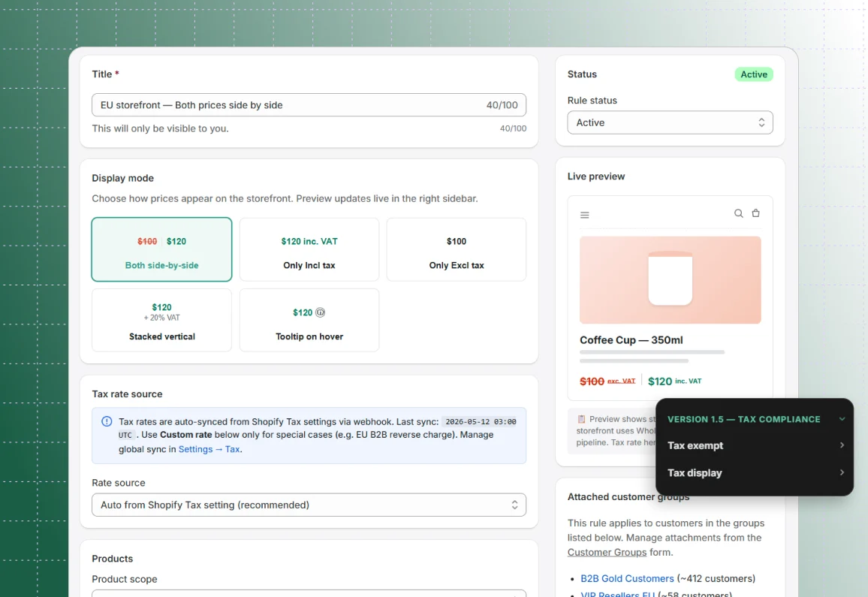Click the Coffee Cup — 350ml product title

click(631, 340)
